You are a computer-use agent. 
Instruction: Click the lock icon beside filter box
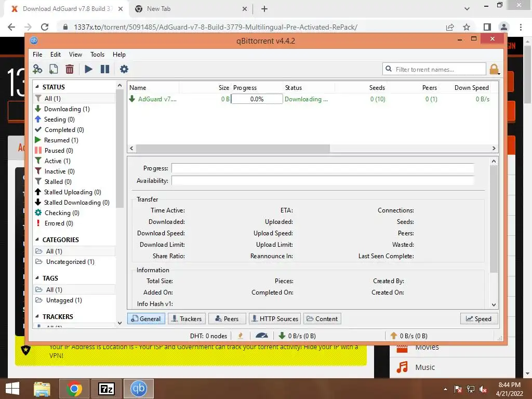click(494, 69)
